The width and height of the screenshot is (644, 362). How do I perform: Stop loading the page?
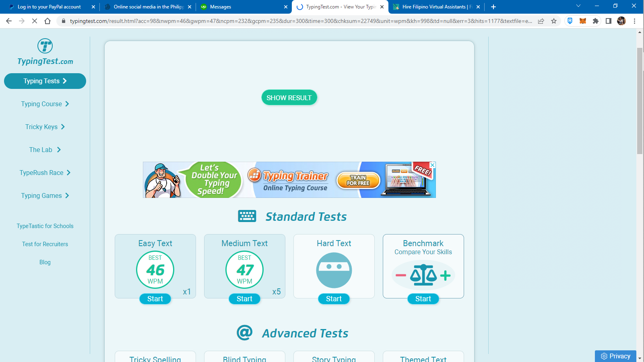pos(35,21)
